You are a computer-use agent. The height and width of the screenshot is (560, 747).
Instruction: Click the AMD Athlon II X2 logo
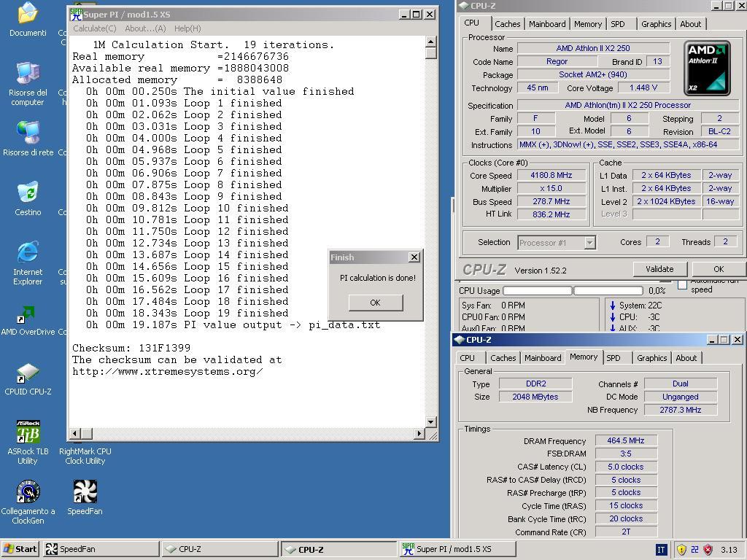(707, 68)
